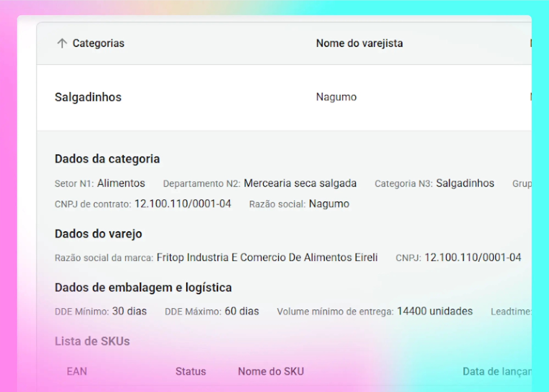
Task: Sort SKU list by EAN column
Action: point(77,371)
